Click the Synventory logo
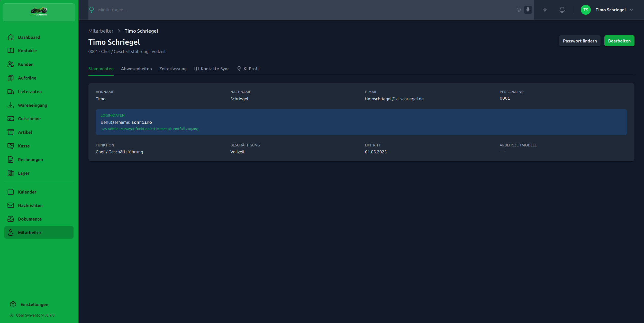The image size is (644, 323). click(x=39, y=12)
